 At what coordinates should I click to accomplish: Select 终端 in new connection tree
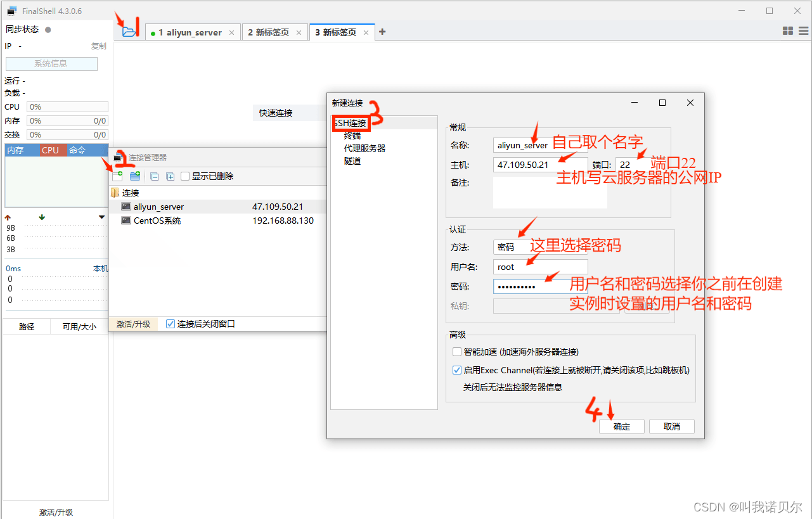352,136
